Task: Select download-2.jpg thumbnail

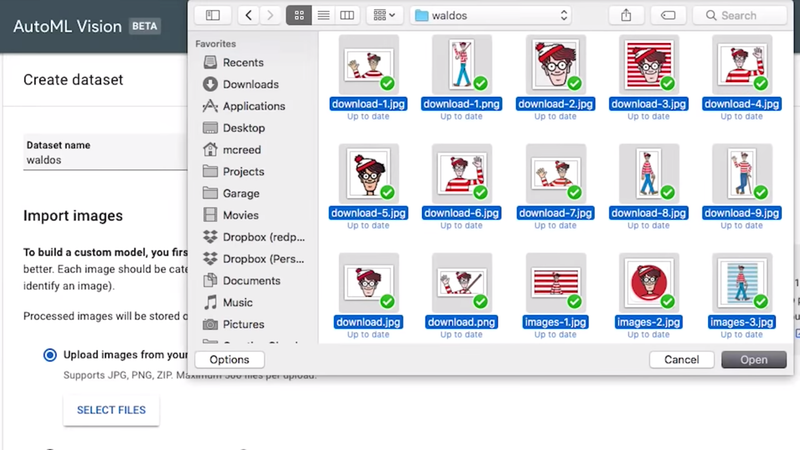Action: [x=556, y=65]
